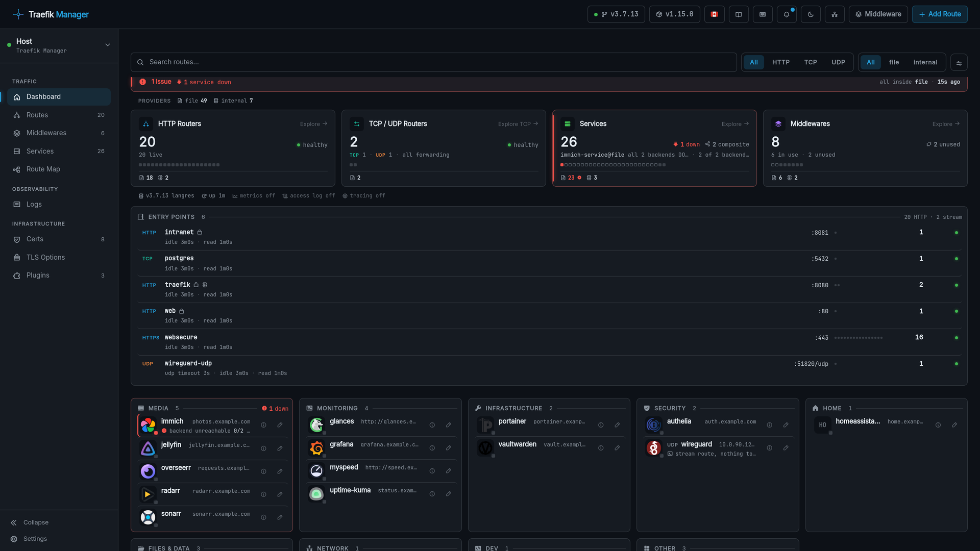Show info for myspeed route
This screenshot has width=980, height=551.
pyautogui.click(x=432, y=471)
